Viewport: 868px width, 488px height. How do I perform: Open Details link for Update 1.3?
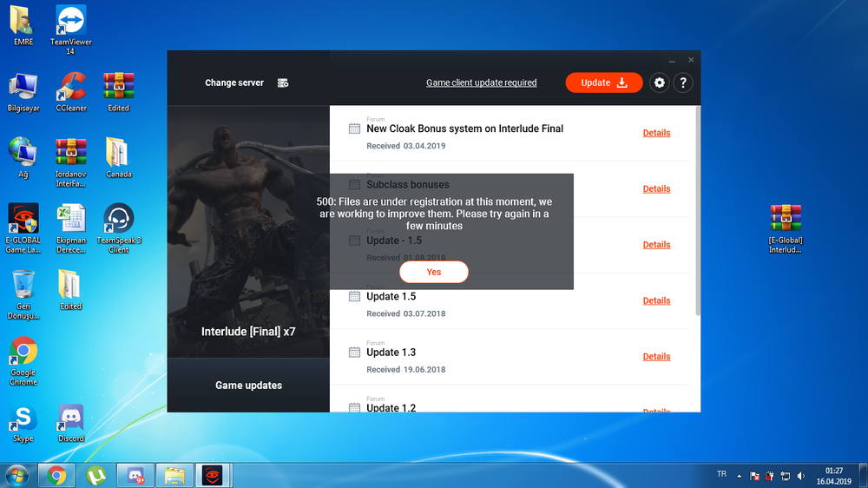[x=656, y=356]
